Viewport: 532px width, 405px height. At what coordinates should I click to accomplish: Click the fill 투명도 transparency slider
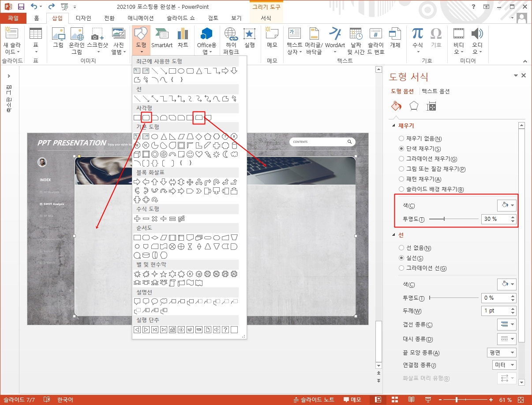[x=453, y=219]
